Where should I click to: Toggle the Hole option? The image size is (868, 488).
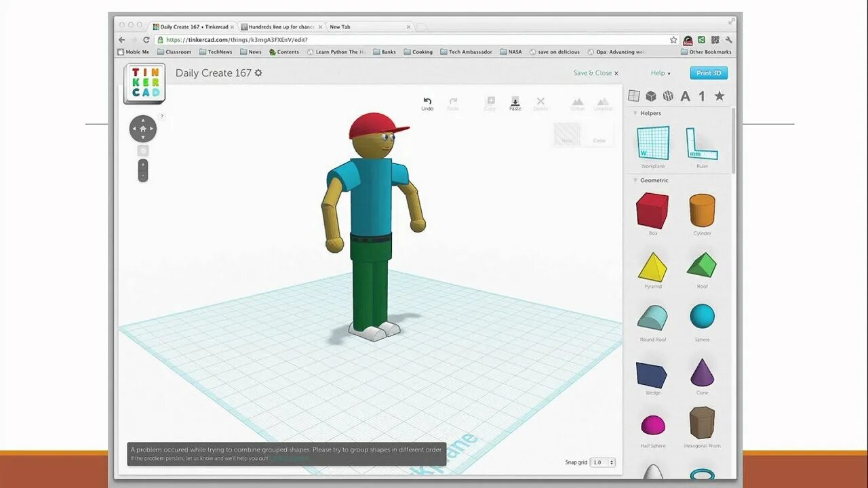click(567, 135)
